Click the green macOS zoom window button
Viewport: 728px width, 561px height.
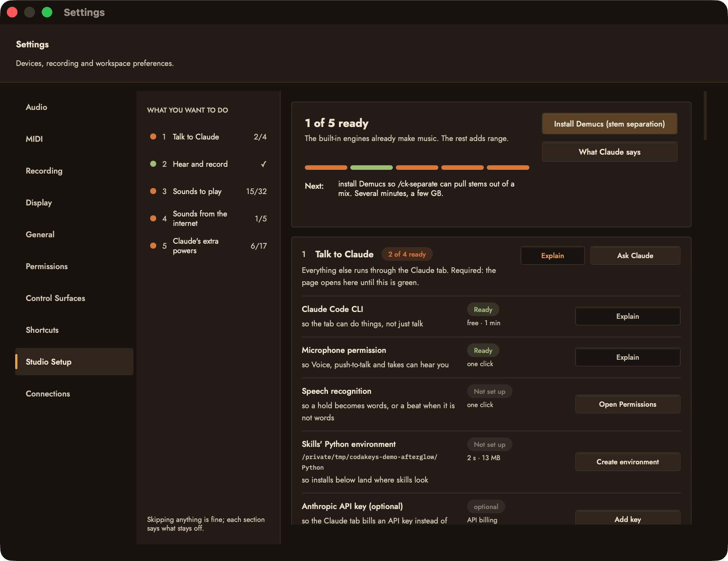tap(47, 12)
